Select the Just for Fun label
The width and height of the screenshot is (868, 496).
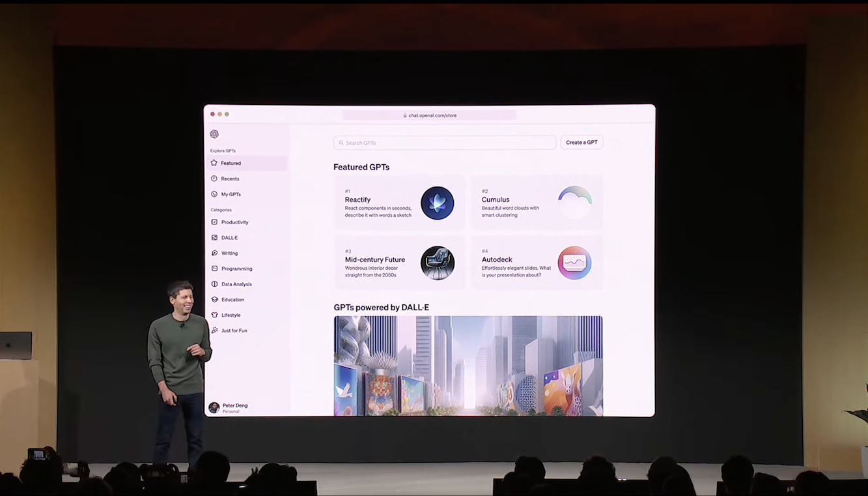coord(234,330)
